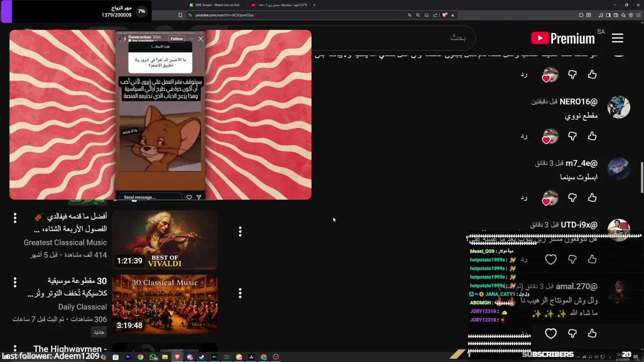Dislike amal.270's comment

[572, 333]
